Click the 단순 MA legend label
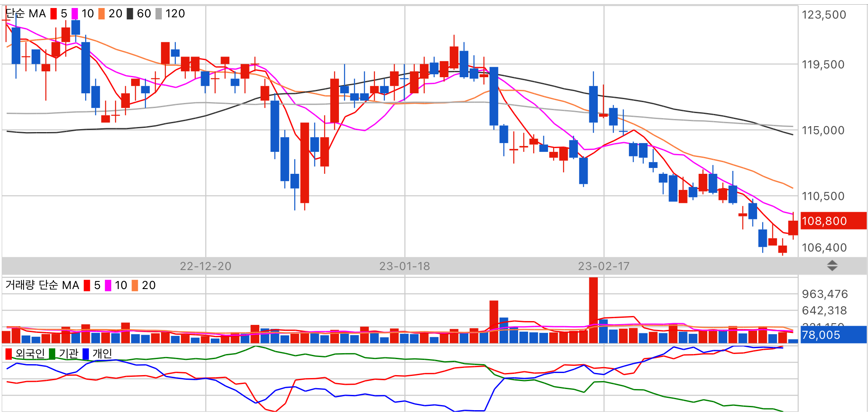This screenshot has width=868, height=419. [25, 14]
